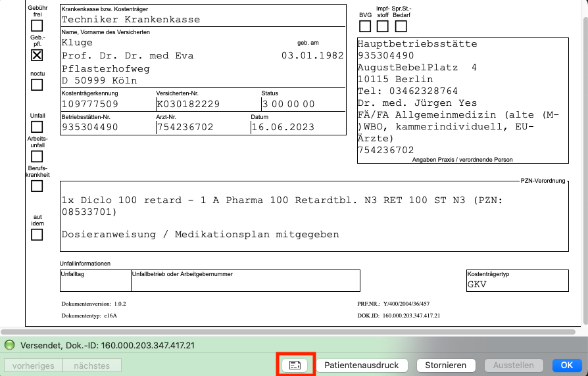Viewport: 588px width, 376px height.
Task: Click the name Prof. Dr. Dr. med Eva
Action: coord(128,55)
